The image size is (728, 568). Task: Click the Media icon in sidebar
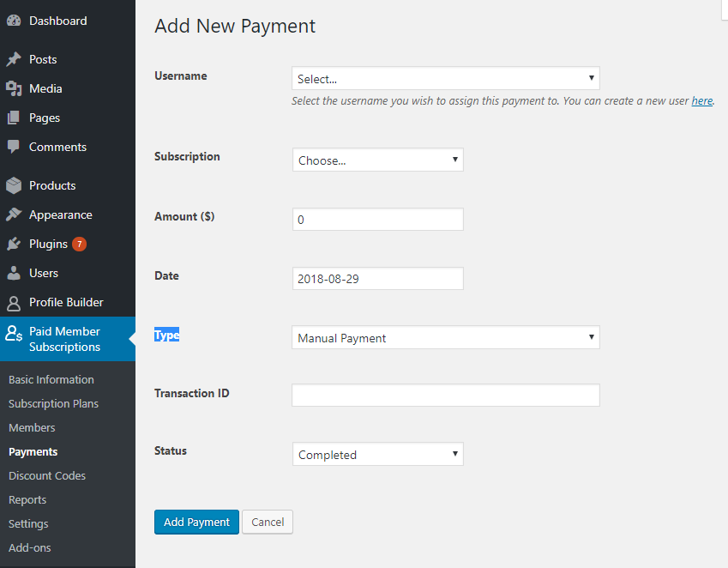pyautogui.click(x=14, y=88)
